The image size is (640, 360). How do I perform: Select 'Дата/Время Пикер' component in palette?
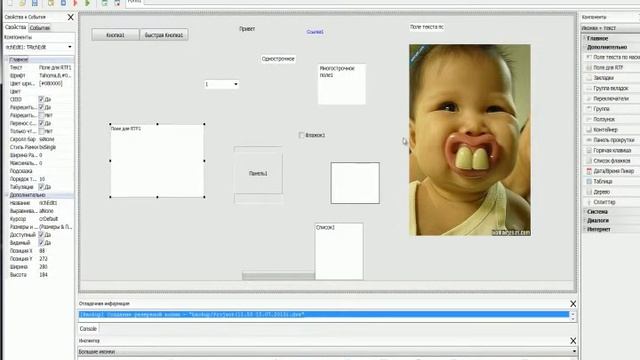611,171
